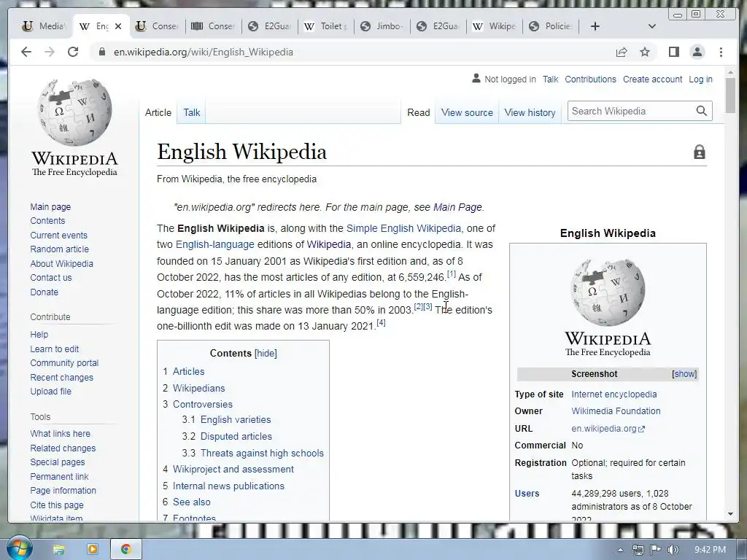Click the page scrollbar thumb
Screen dimensions: 747x560
click(730, 96)
